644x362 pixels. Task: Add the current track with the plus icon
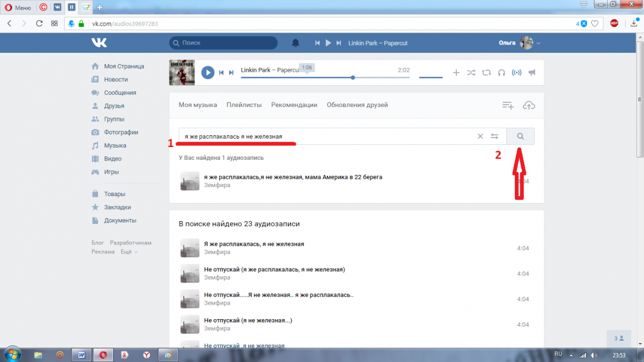coord(456,72)
